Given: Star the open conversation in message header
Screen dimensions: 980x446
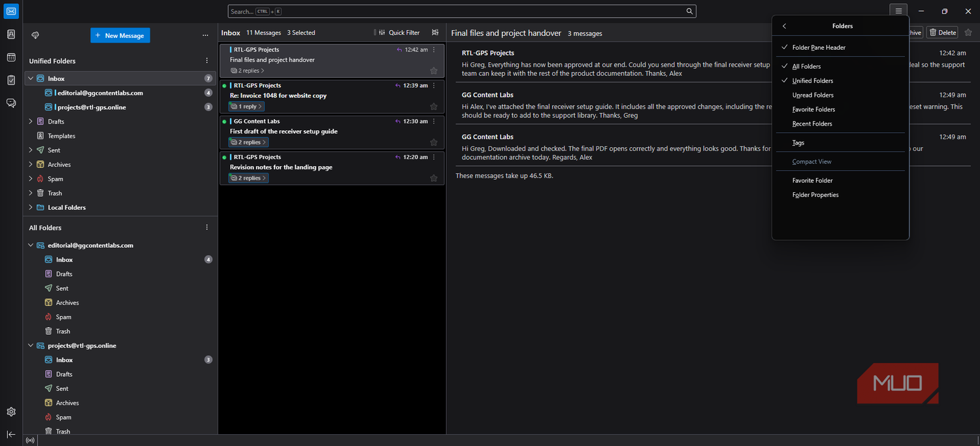Looking at the screenshot, I should coord(968,33).
